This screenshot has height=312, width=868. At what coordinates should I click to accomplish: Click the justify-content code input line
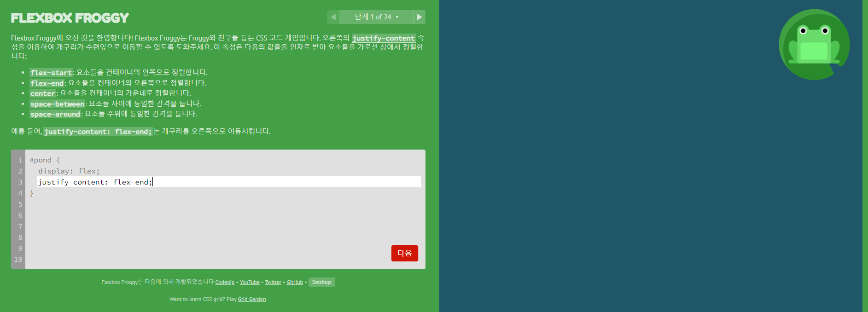coord(229,182)
